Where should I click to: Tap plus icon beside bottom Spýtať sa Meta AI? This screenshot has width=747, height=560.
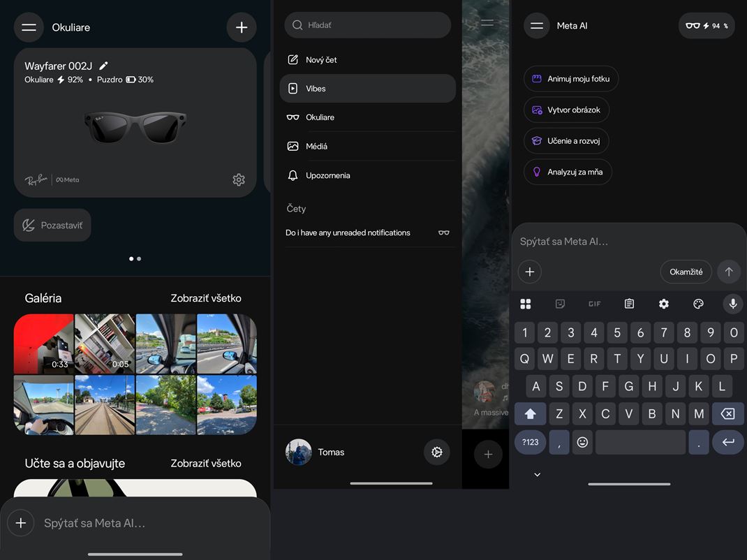[x=20, y=523]
